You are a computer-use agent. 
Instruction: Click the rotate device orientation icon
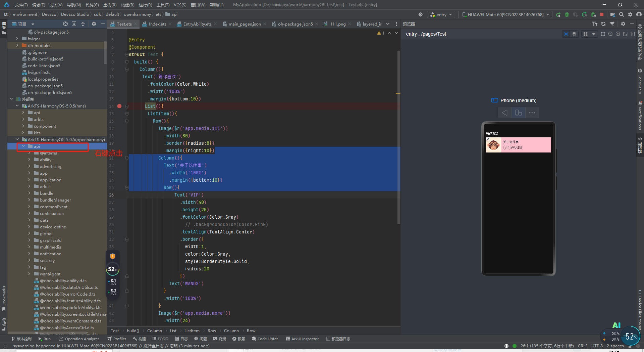pos(519,113)
